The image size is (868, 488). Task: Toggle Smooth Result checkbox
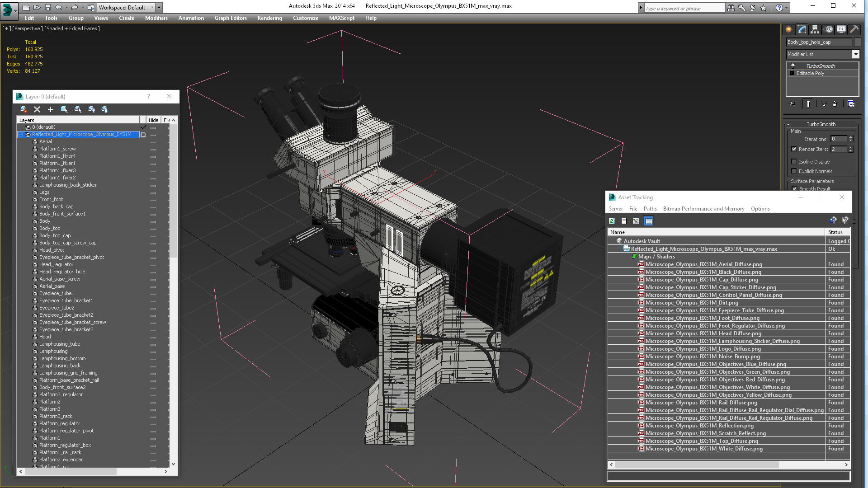click(794, 188)
